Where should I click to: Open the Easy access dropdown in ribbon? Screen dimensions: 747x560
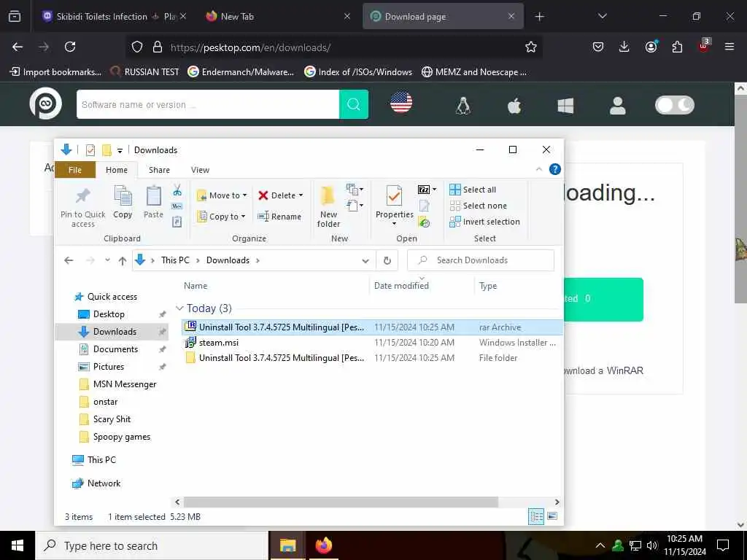(355, 206)
